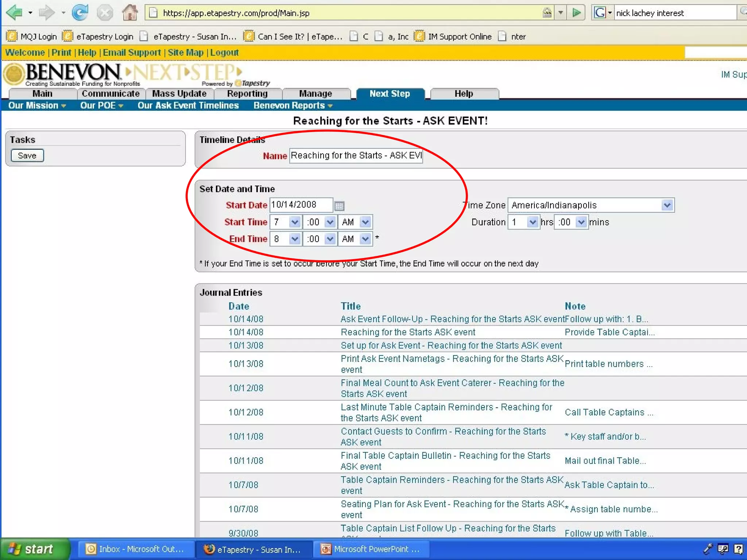Switch to the Reporting tab
747x560 pixels.
pos(247,94)
